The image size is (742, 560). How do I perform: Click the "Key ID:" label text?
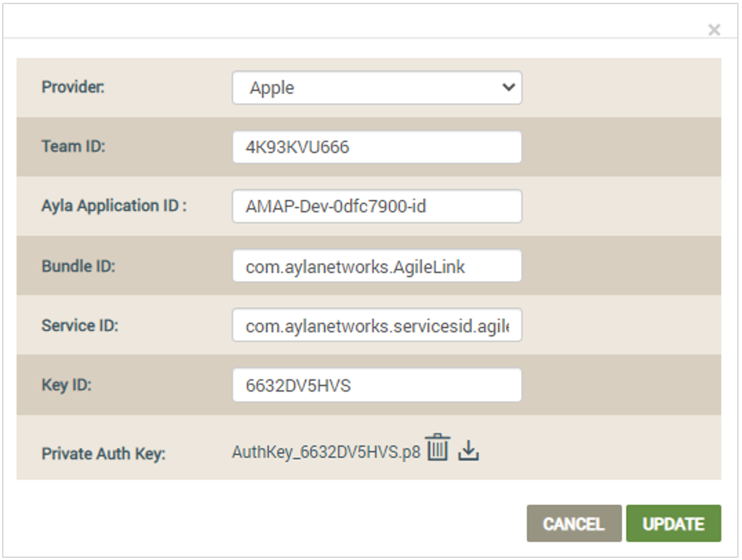[x=66, y=385]
